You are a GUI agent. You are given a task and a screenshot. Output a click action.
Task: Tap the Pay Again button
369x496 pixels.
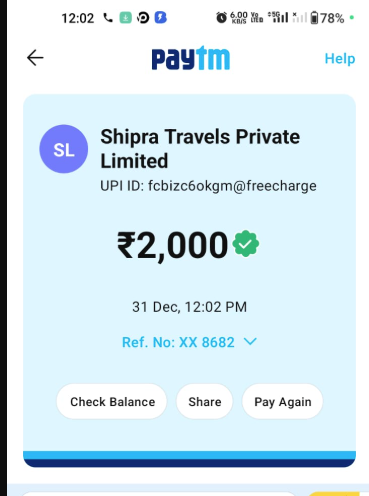click(x=282, y=401)
